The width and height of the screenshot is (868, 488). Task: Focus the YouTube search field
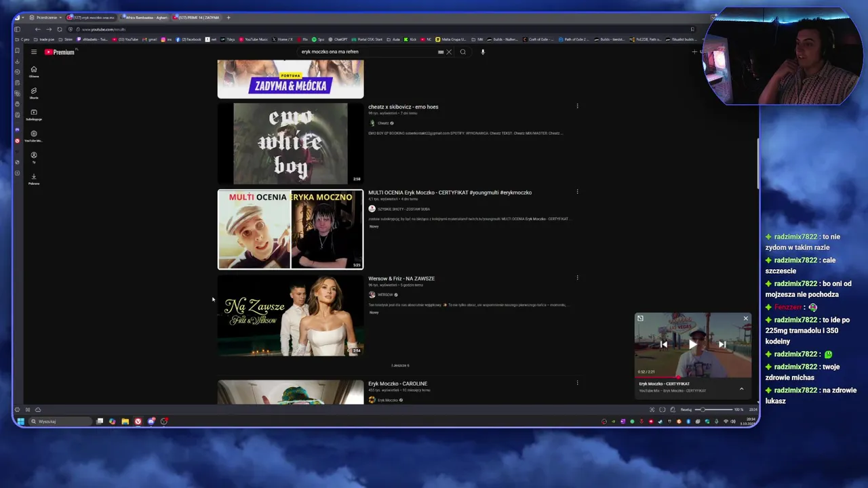pos(366,52)
